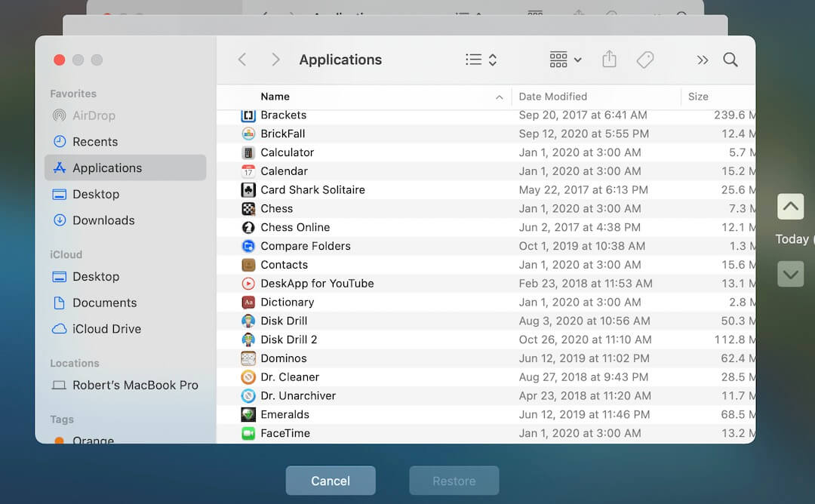Click the 'DeskApp for YouTube' name text
This screenshot has width=815, height=504.
pos(317,284)
